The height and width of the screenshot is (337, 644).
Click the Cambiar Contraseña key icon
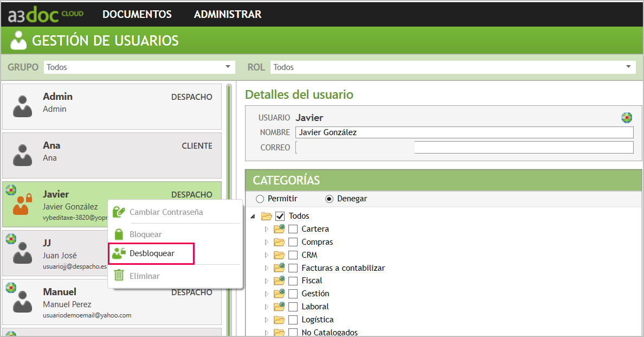119,212
